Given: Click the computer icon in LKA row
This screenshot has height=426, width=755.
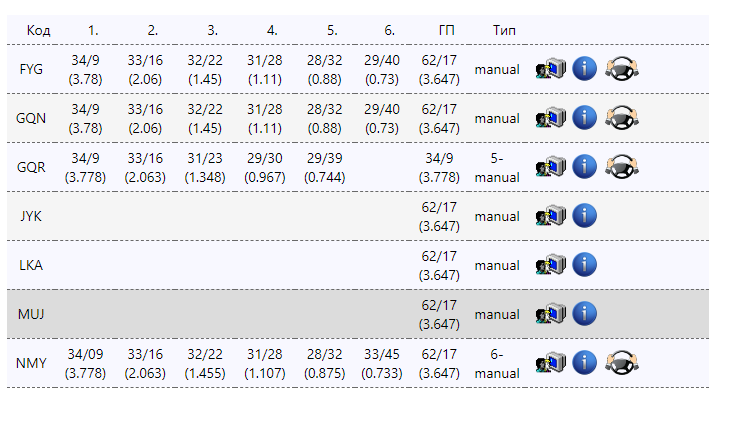Looking at the screenshot, I should [x=551, y=265].
